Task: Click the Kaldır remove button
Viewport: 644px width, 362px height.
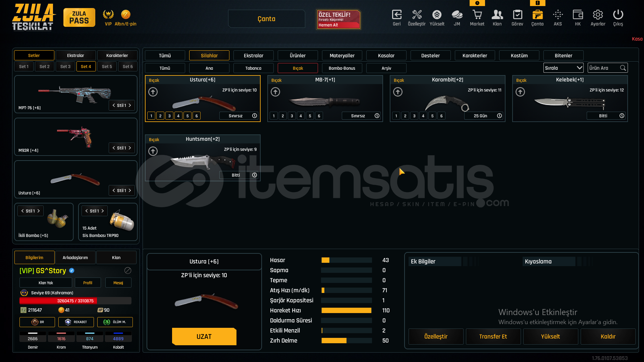Action: tap(608, 337)
